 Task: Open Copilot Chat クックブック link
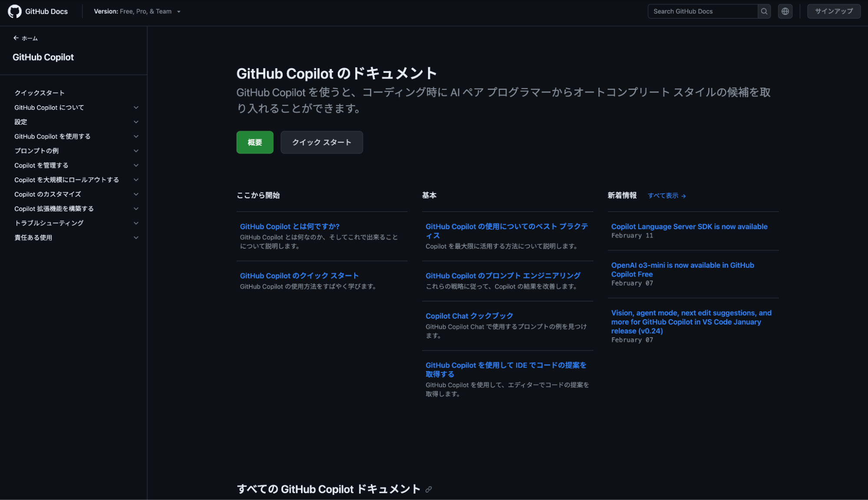469,316
